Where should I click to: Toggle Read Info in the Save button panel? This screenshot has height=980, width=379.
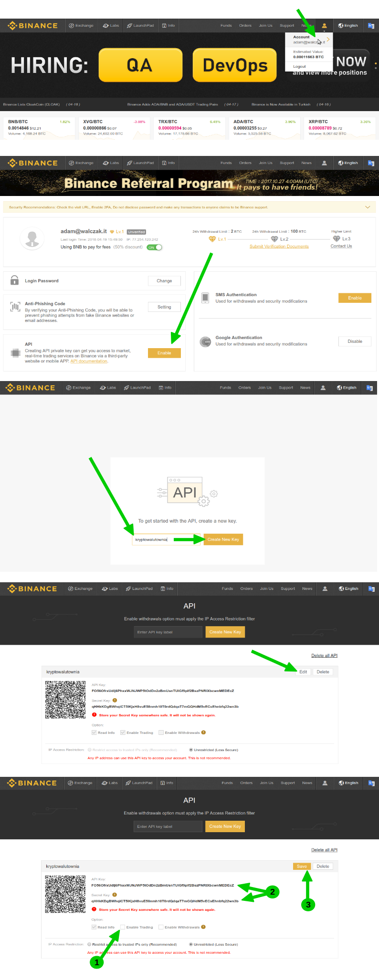(x=94, y=927)
